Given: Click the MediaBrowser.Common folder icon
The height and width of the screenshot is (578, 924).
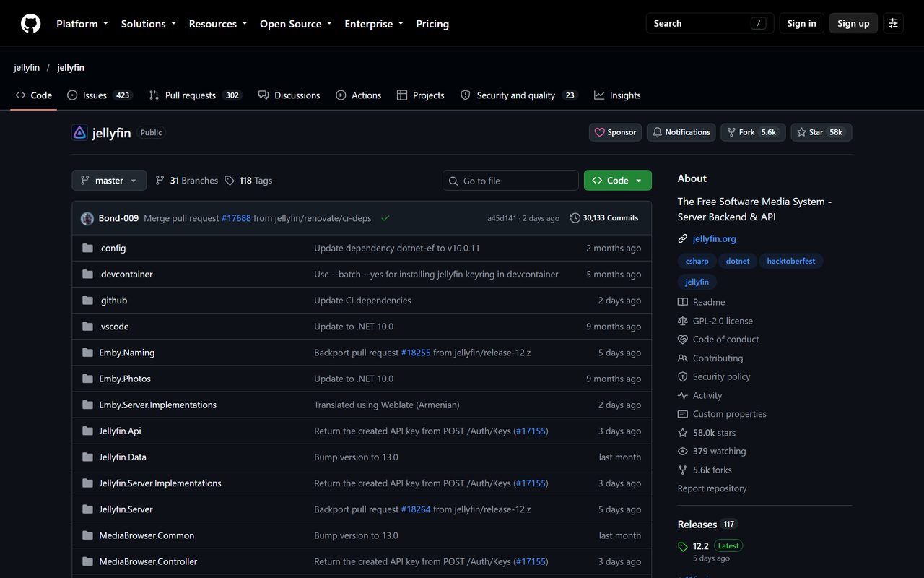Looking at the screenshot, I should point(88,535).
